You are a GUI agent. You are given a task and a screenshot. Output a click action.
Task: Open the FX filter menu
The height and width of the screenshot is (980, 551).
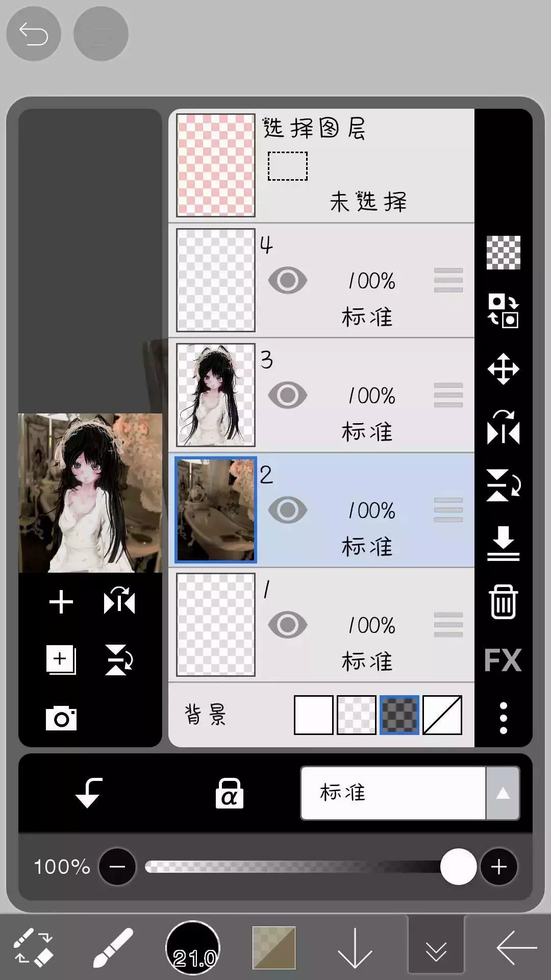tap(503, 660)
